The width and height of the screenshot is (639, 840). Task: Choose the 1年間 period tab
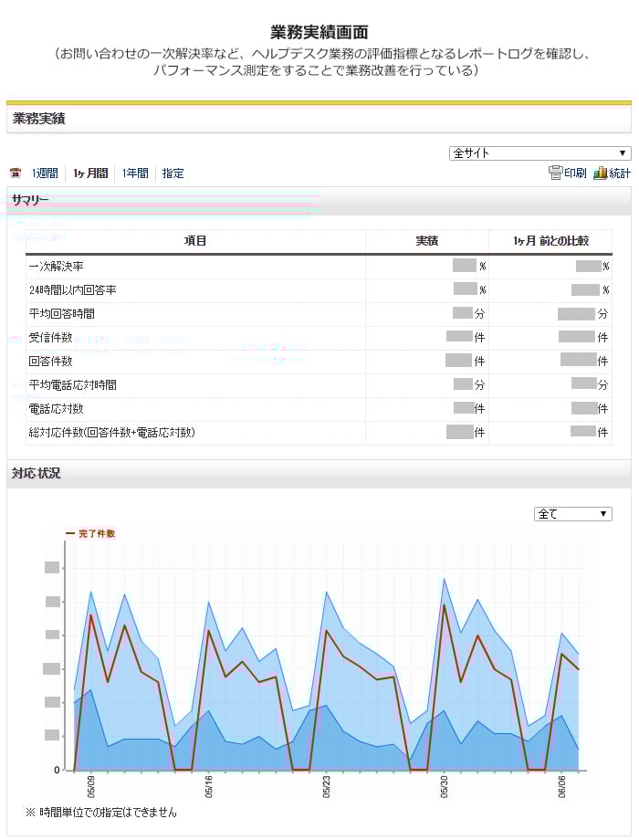point(135,173)
